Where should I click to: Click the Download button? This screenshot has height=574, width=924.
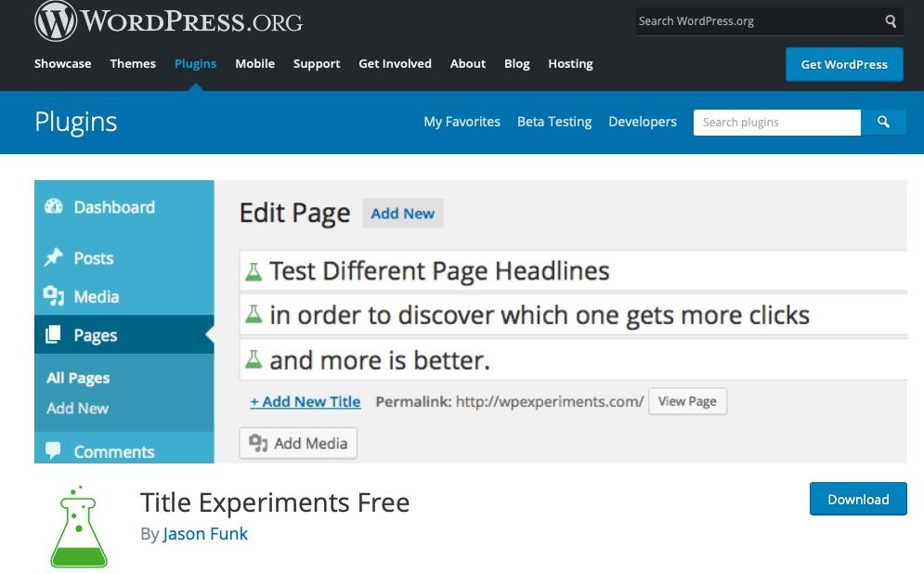tap(858, 499)
